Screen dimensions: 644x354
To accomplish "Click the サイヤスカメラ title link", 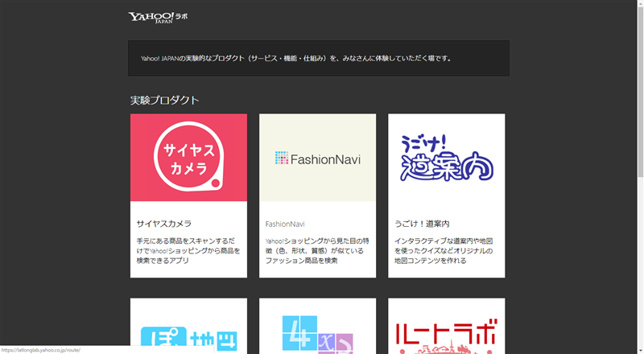I will [x=164, y=224].
